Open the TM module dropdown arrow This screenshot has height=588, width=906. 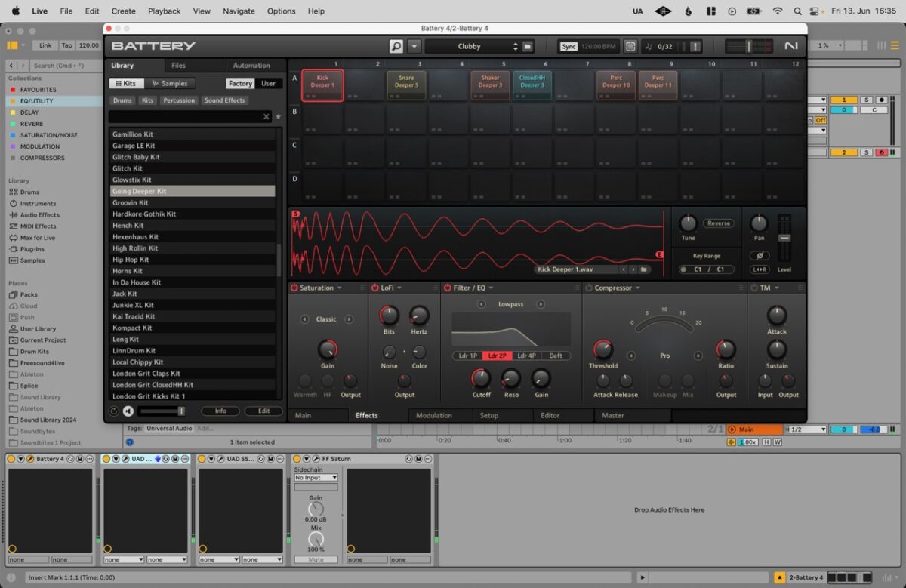(776, 288)
